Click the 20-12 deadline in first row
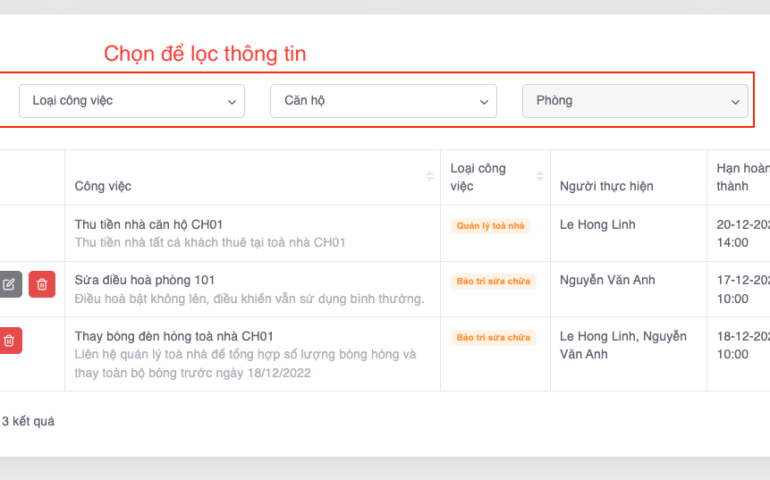The image size is (770, 480). point(742,224)
